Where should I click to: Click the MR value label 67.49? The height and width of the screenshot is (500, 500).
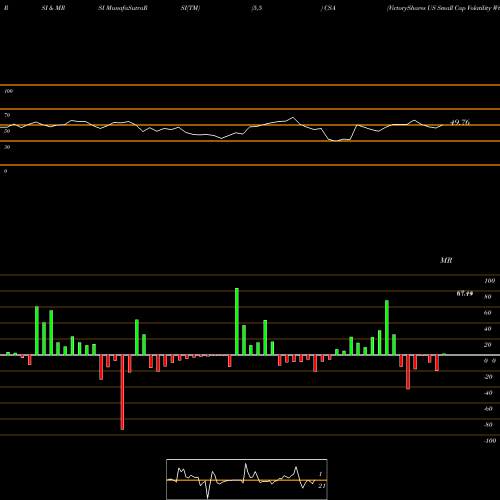[465, 294]
